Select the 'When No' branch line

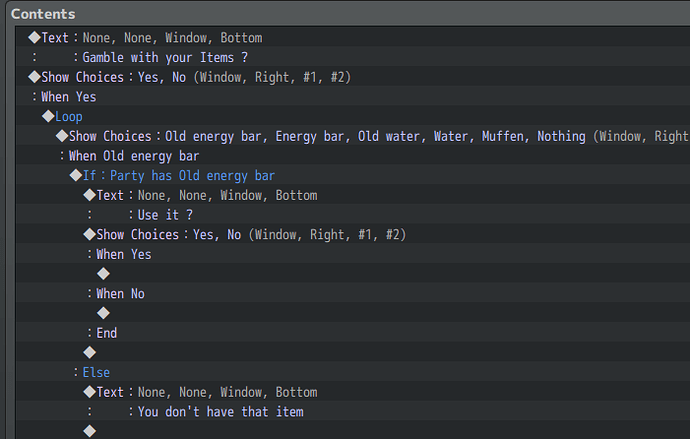352,294
